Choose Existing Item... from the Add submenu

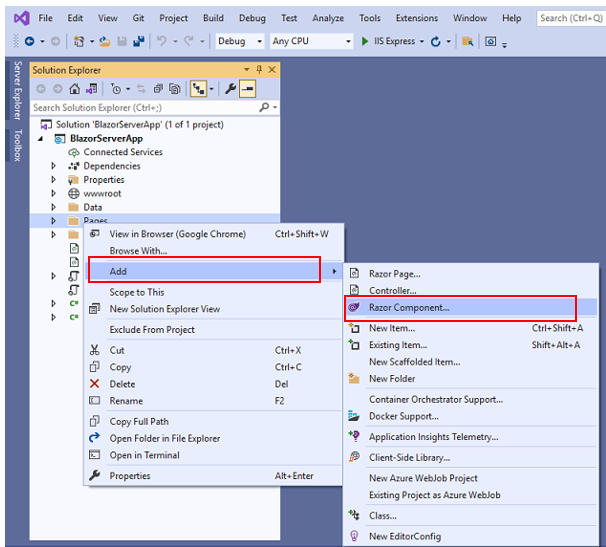click(x=470, y=345)
